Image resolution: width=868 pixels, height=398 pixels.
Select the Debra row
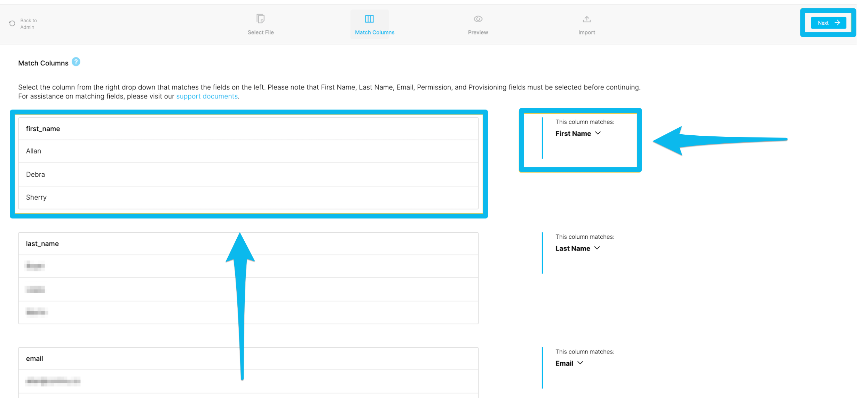(x=248, y=175)
